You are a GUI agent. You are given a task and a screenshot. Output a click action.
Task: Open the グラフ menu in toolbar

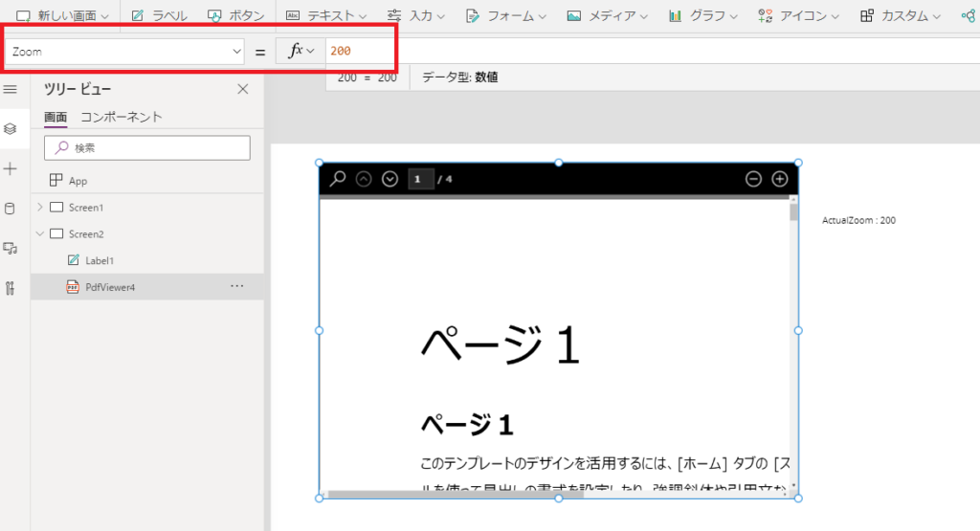click(703, 15)
